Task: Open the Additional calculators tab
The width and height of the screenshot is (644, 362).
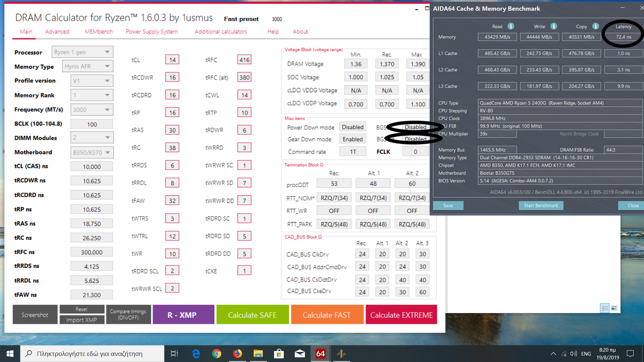Action: pyautogui.click(x=221, y=32)
